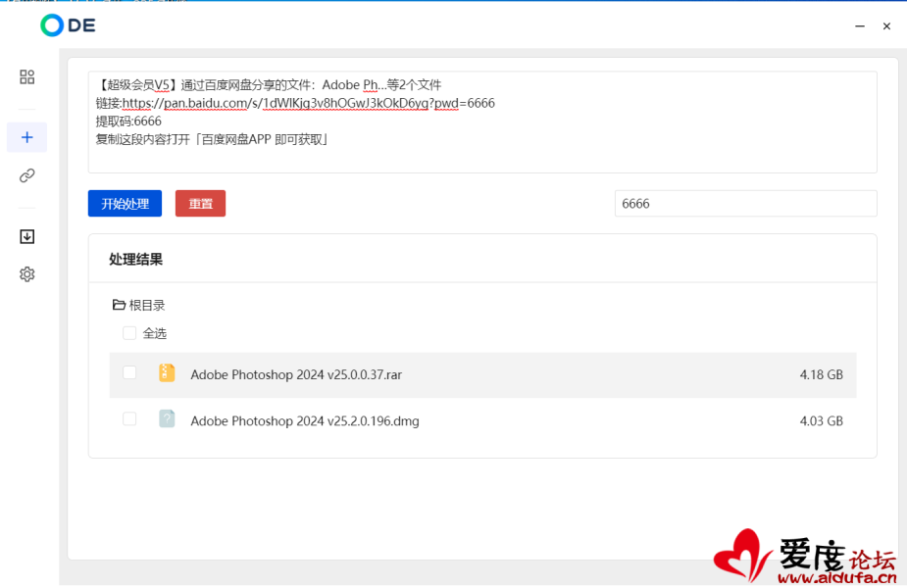Open settings gear in sidebar
Viewport: 907px width, 588px height.
coord(27,274)
